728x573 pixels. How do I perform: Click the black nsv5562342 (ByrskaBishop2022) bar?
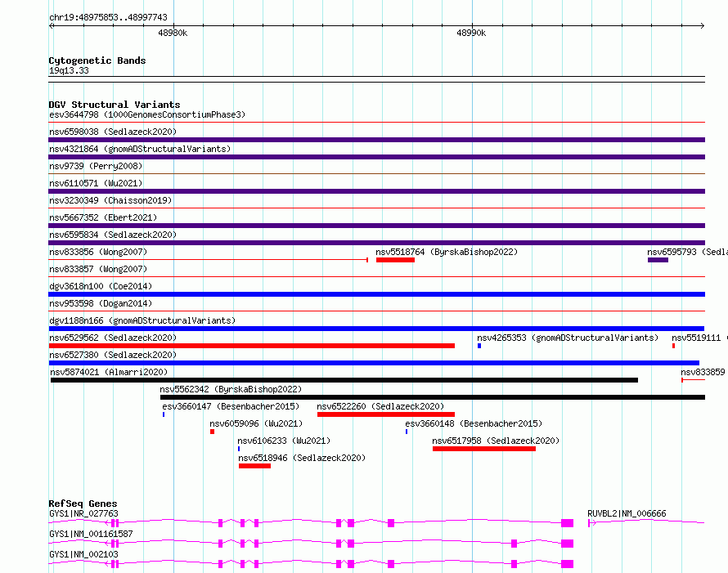432,397
